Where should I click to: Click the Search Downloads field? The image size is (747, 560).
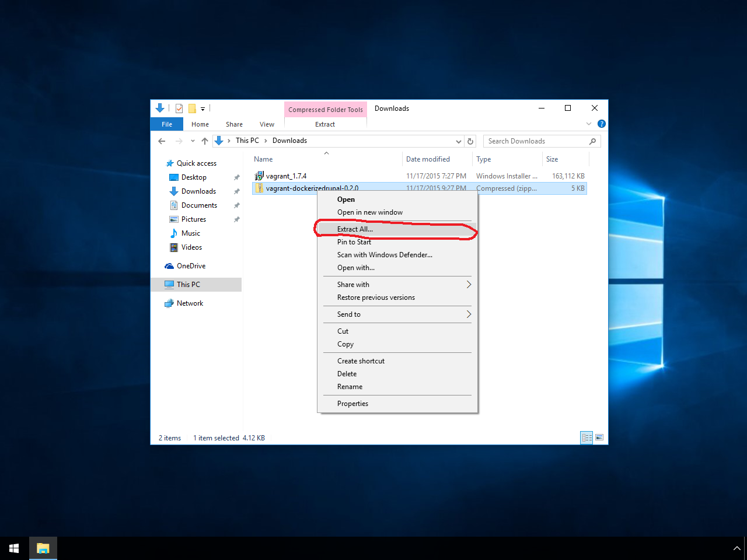[x=537, y=141]
